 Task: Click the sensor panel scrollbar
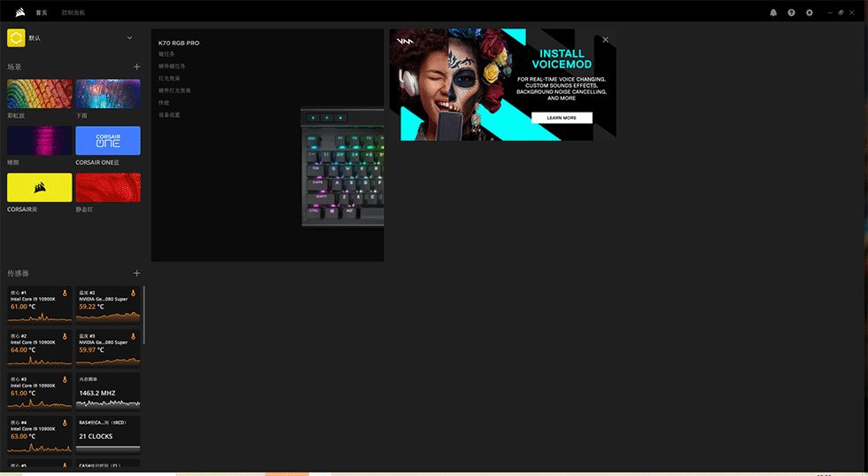click(x=143, y=315)
